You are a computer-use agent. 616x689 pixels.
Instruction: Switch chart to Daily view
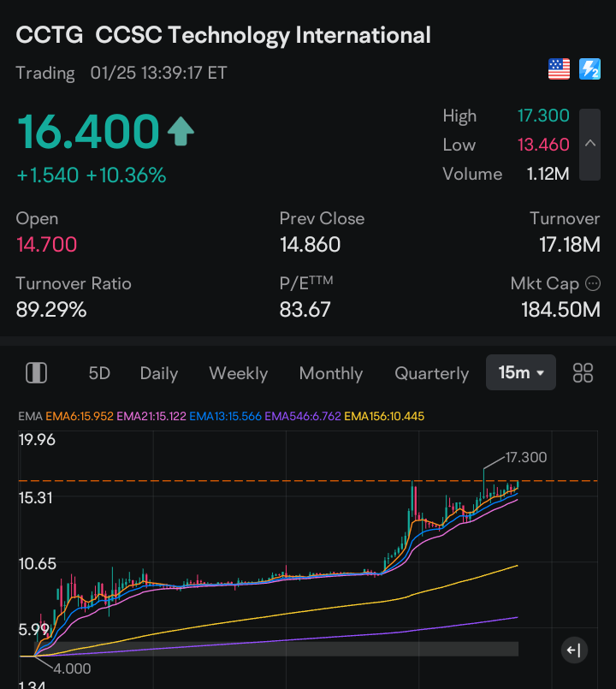pyautogui.click(x=159, y=373)
